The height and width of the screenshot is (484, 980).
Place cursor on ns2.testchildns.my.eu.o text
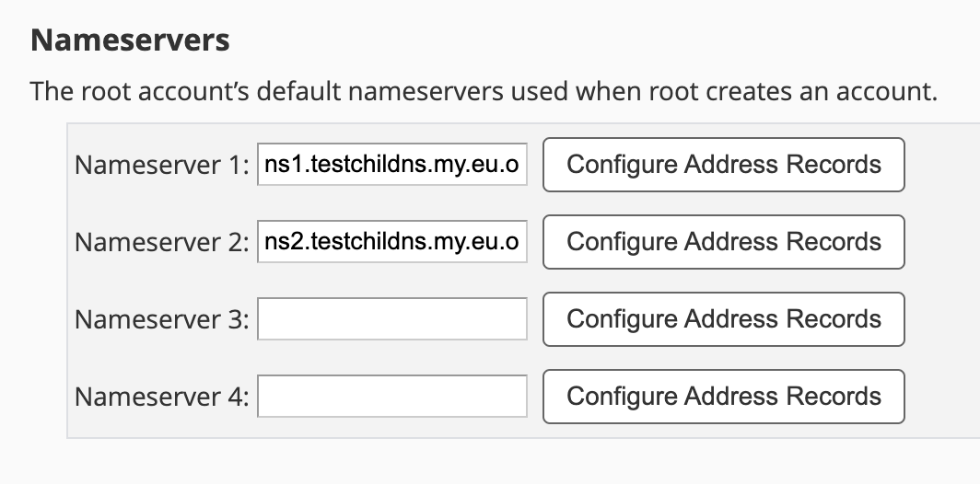[x=392, y=242]
